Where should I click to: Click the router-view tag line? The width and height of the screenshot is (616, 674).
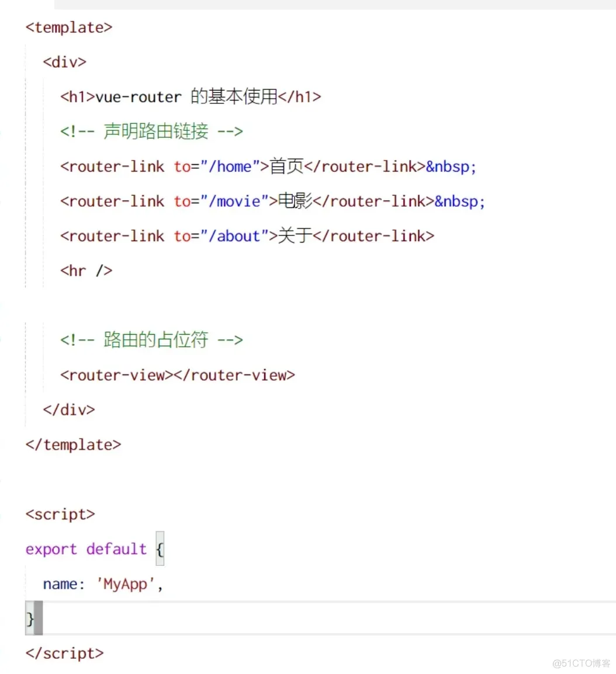178,376
